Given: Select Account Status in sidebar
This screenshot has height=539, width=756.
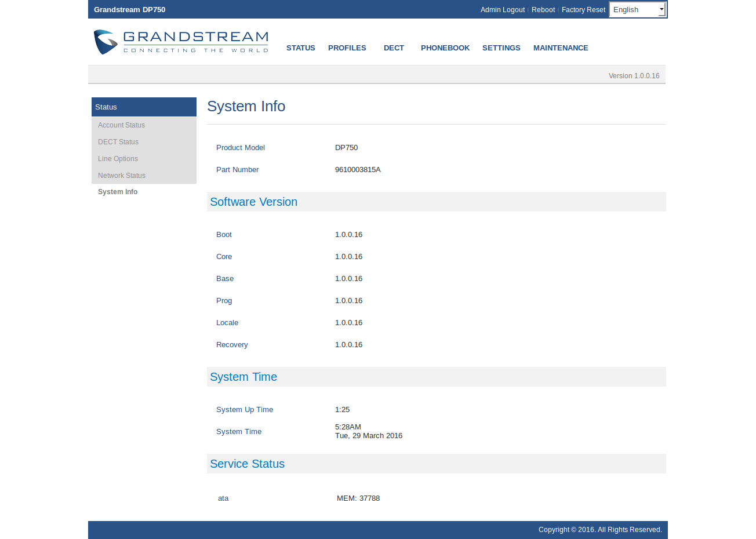Looking at the screenshot, I should (121, 125).
